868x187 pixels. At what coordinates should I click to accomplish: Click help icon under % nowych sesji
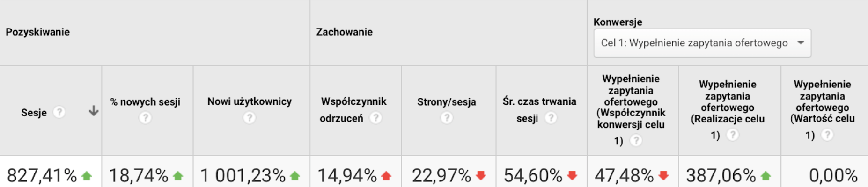pyautogui.click(x=145, y=118)
